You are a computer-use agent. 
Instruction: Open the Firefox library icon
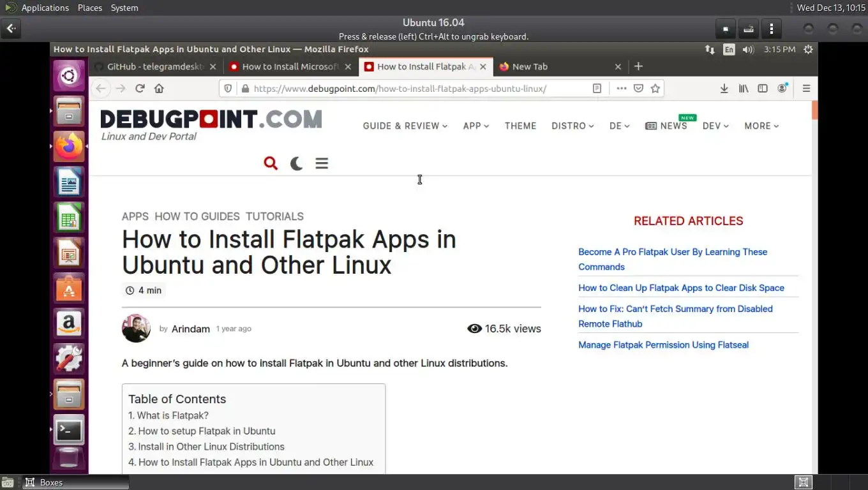pyautogui.click(x=743, y=89)
